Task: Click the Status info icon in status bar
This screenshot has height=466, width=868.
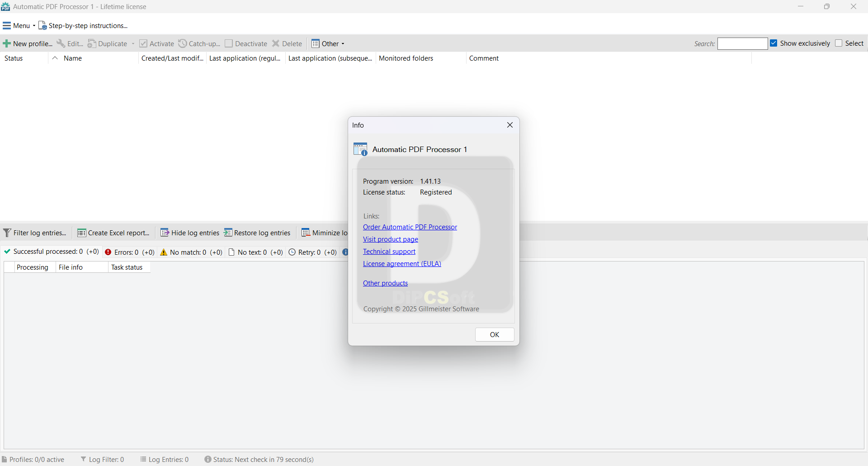Action: [x=208, y=459]
